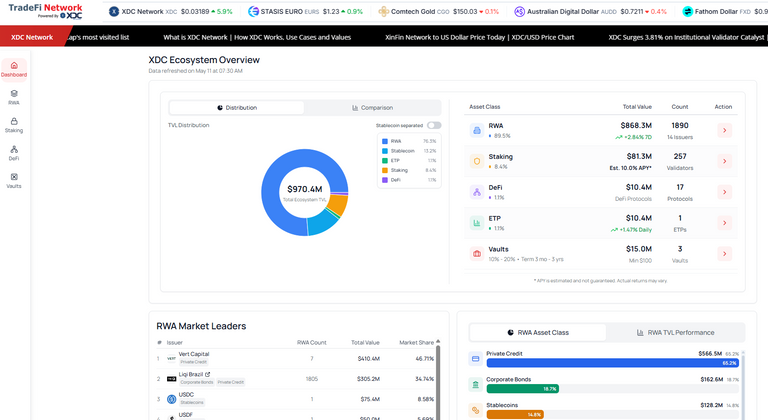Screen dimensions: 768x420
Task: Open XinFin Network to US Dollar headline
Action: point(480,37)
